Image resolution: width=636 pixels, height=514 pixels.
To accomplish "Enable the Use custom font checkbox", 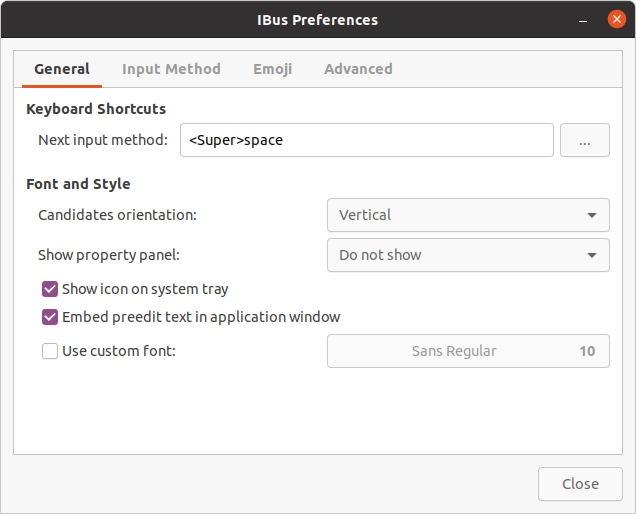I will pos(50,351).
